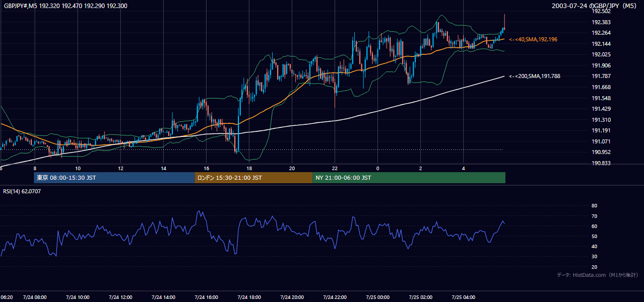
Task: Click the 40 SMA 192.196 label
Action: [533, 39]
